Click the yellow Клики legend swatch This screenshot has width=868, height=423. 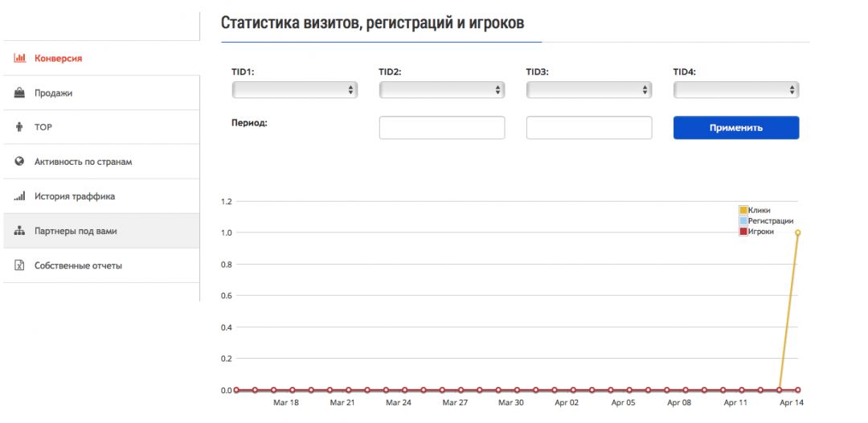[x=743, y=210]
